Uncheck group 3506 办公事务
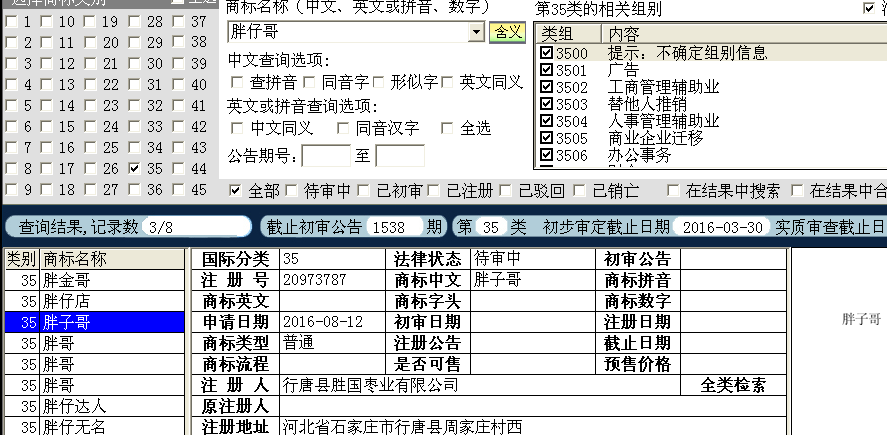The width and height of the screenshot is (887, 435). click(546, 155)
